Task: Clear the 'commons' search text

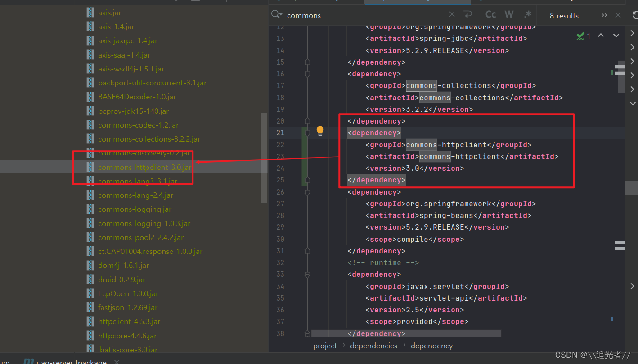Action: click(x=452, y=15)
